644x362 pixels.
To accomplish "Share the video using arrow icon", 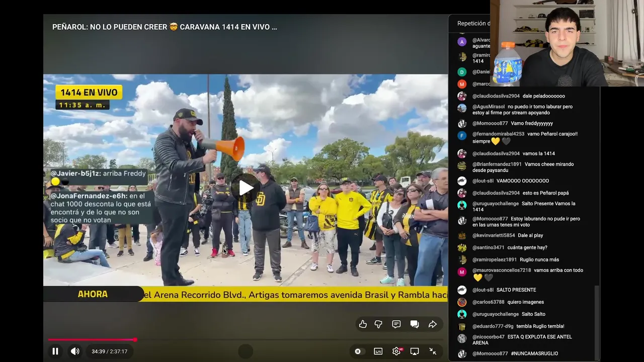I will coord(432,324).
